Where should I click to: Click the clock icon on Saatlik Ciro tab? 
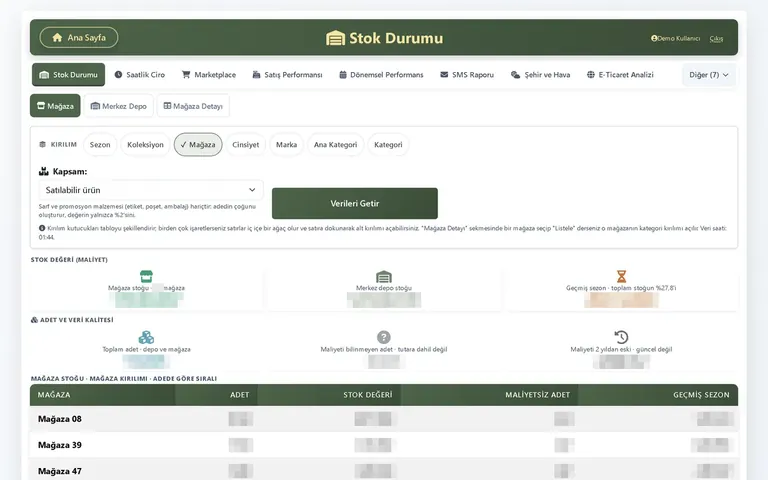119,74
